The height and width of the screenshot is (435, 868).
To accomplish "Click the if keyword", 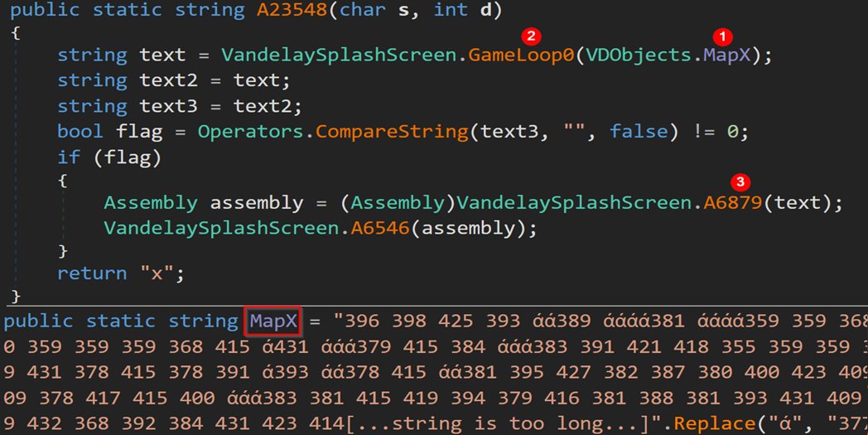I will tap(69, 157).
